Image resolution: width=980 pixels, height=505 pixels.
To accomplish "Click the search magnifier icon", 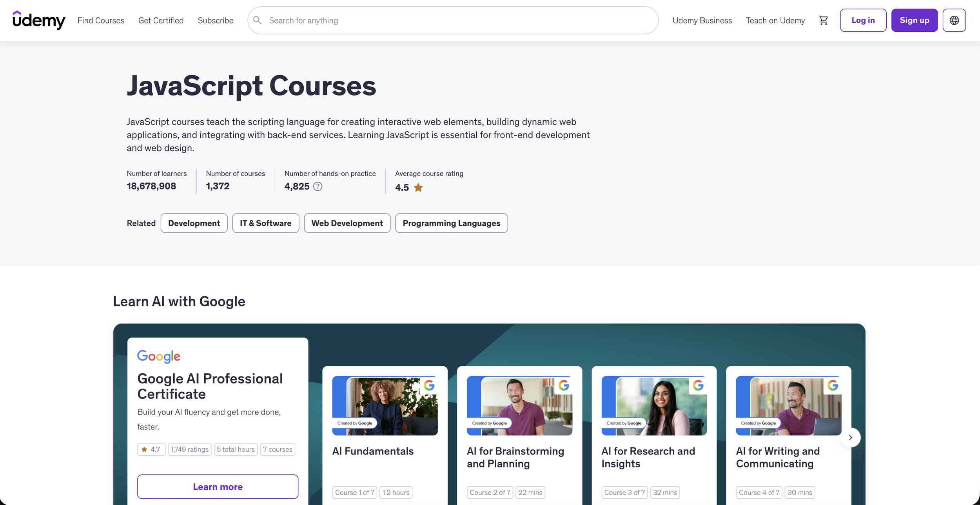I will pos(257,20).
